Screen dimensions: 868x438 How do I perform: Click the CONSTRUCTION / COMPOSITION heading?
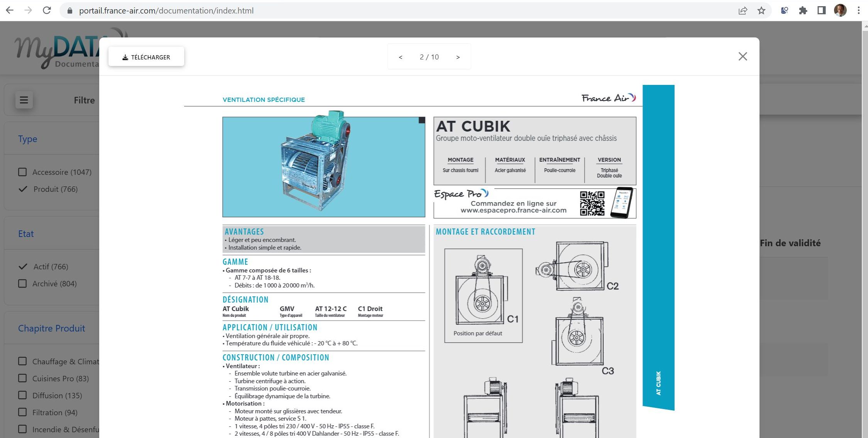(276, 357)
